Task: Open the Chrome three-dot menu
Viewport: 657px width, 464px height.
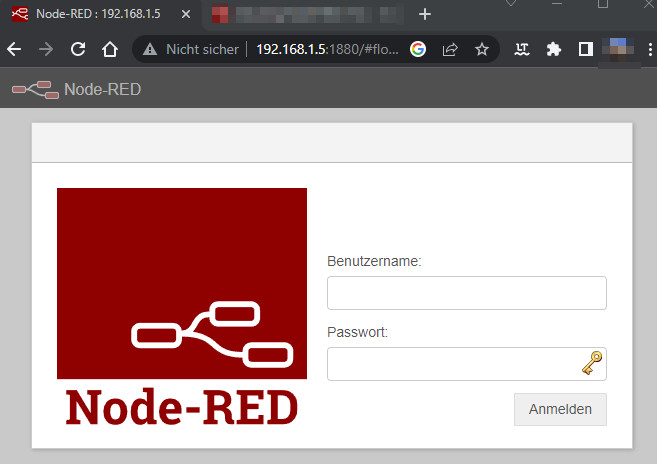Action: click(x=650, y=49)
